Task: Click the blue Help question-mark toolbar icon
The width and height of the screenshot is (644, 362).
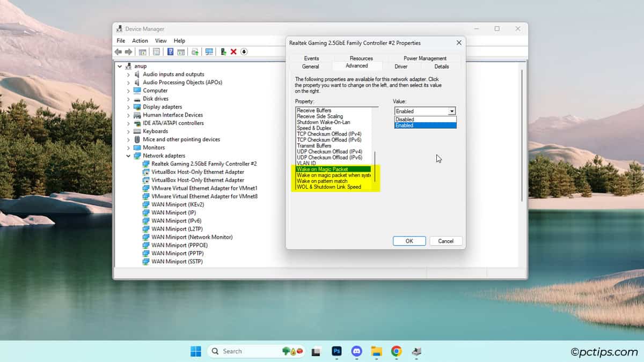Action: point(170,51)
